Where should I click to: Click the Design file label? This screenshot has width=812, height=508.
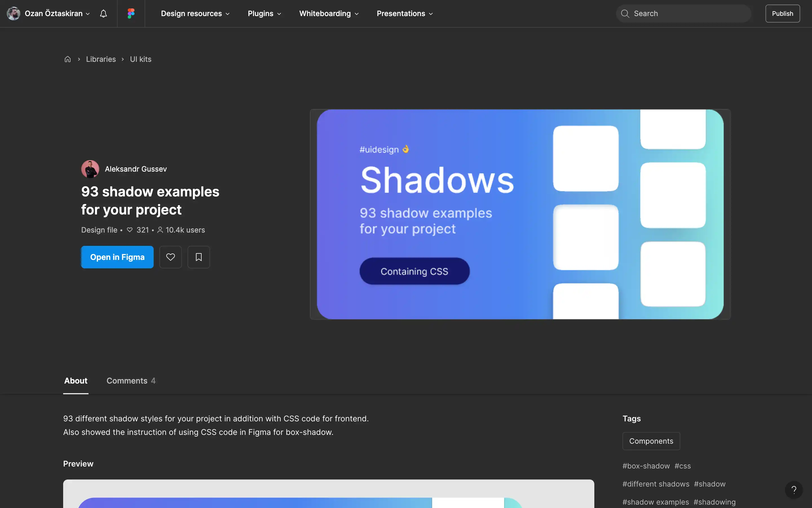click(x=99, y=230)
